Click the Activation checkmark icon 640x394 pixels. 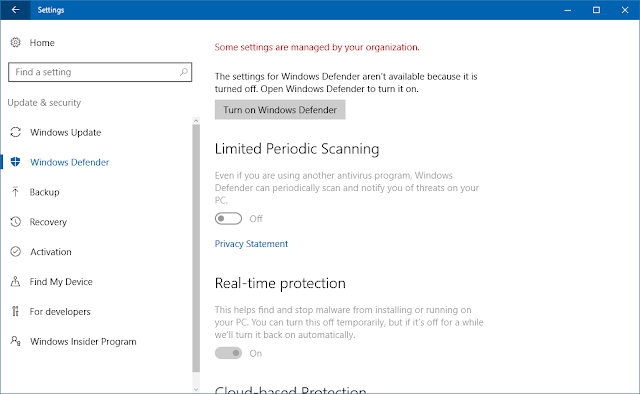pyautogui.click(x=16, y=252)
